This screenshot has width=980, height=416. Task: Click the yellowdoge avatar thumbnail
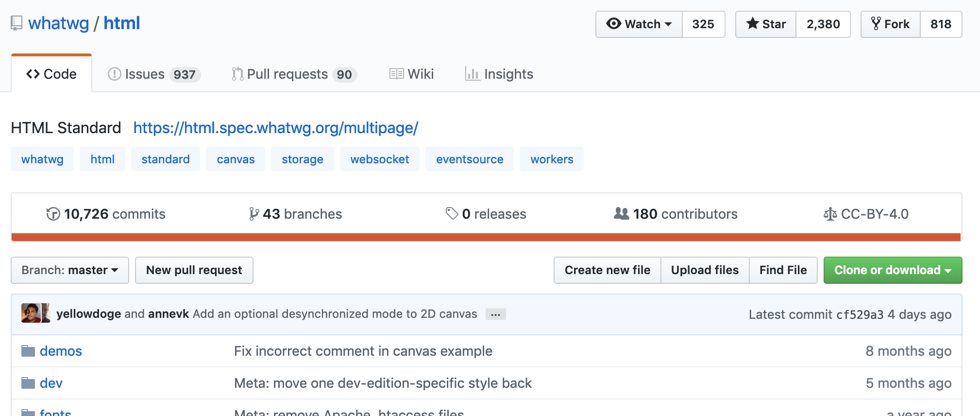point(31,313)
